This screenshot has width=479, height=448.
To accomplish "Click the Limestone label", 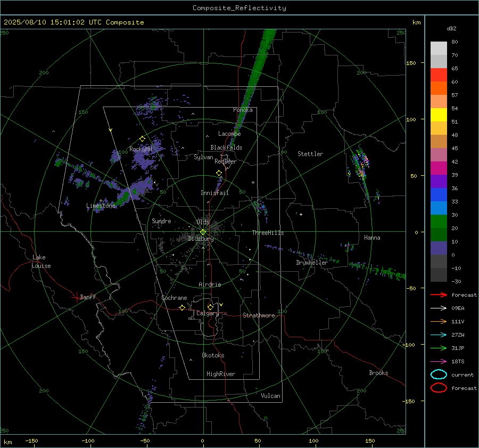I will click(101, 206).
